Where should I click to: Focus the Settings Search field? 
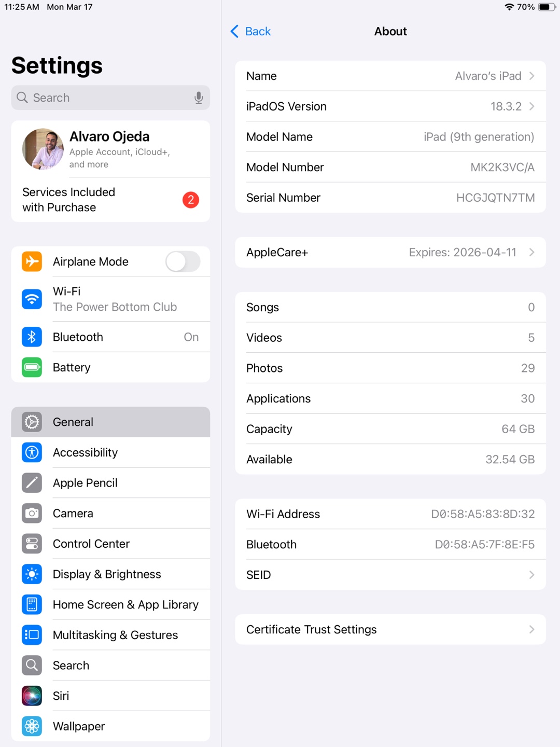coord(110,98)
